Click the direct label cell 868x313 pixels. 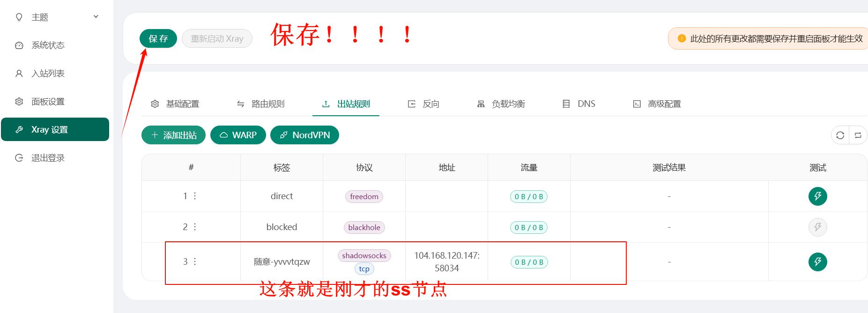(x=282, y=196)
